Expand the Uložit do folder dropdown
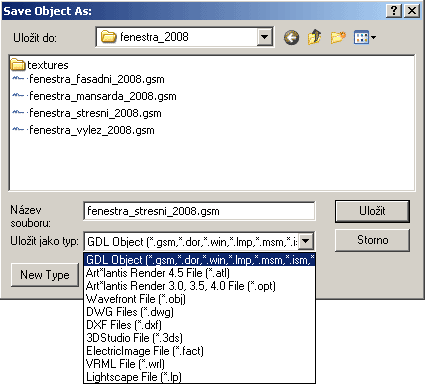The width and height of the screenshot is (425, 384). coord(265,37)
